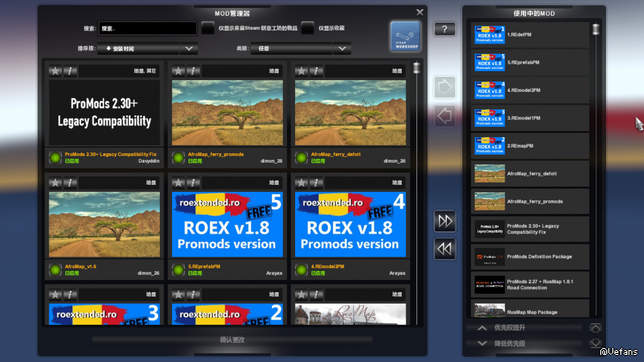
Task: Toggle green enabled light for ProMods 2.30+ Legacy Fix
Action: pos(55,158)
